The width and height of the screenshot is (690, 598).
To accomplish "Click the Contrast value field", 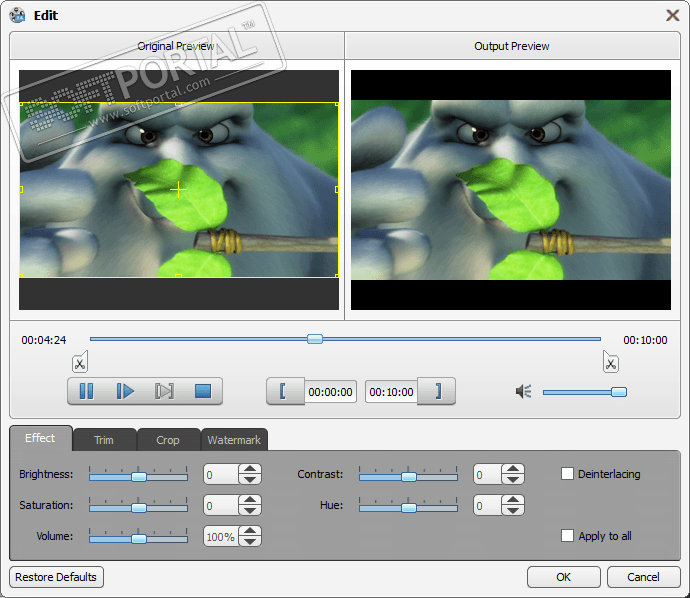I will click(x=488, y=474).
